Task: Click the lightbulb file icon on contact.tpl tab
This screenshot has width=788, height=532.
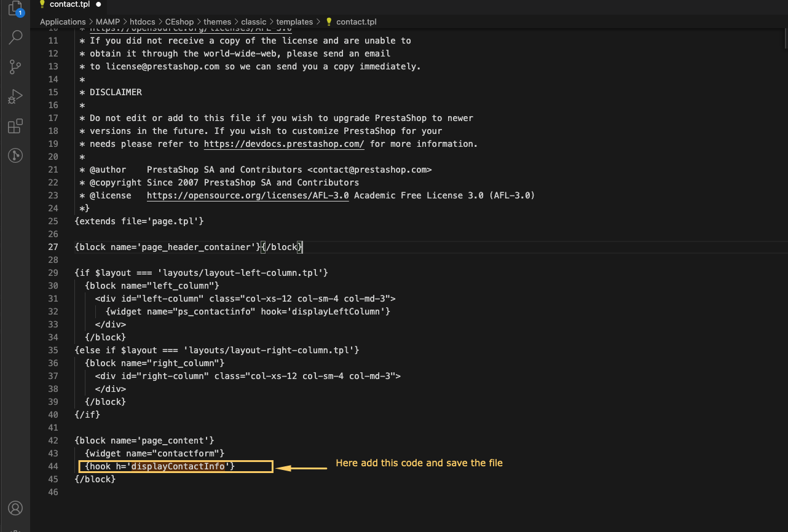Action: click(42, 4)
